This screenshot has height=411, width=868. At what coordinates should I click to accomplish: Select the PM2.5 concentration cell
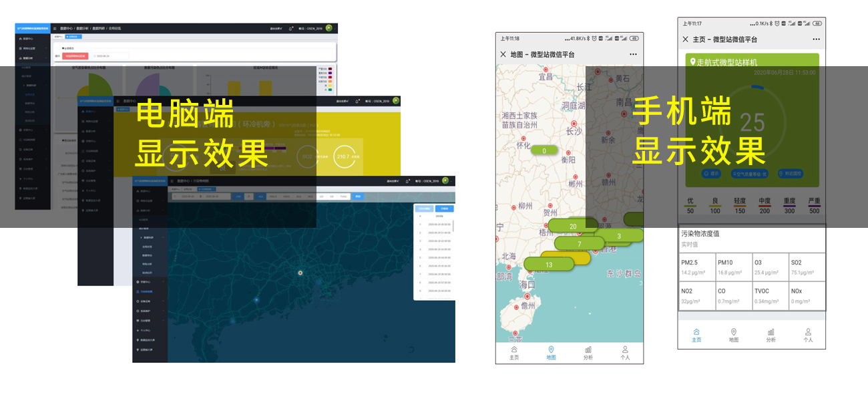696,267
